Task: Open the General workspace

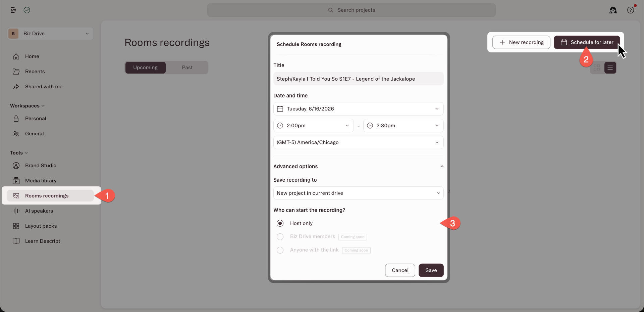Action: (50, 134)
